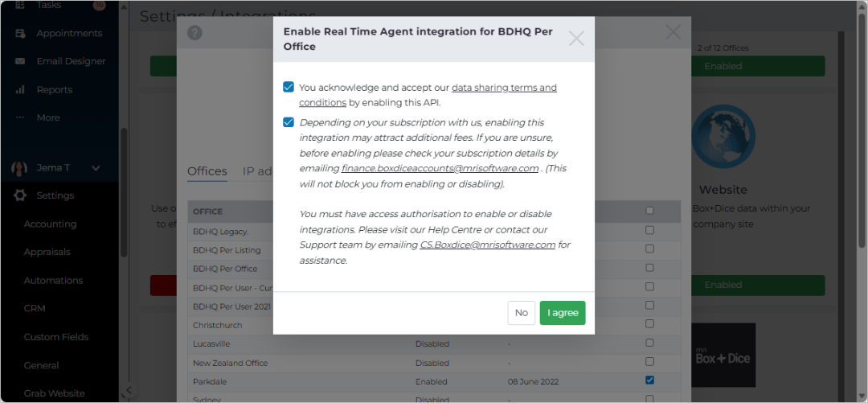The height and width of the screenshot is (403, 868).
Task: Click the No button in dialog
Action: click(x=522, y=313)
